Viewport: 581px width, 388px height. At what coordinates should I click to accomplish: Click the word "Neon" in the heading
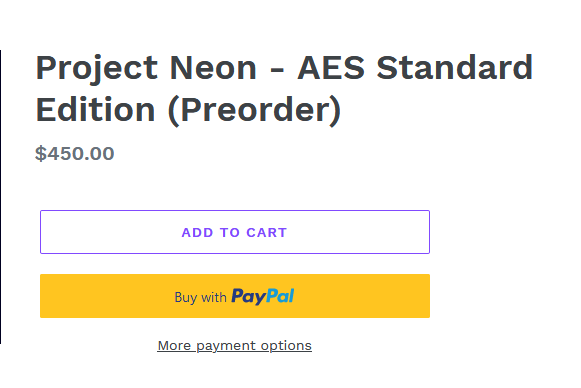(213, 68)
